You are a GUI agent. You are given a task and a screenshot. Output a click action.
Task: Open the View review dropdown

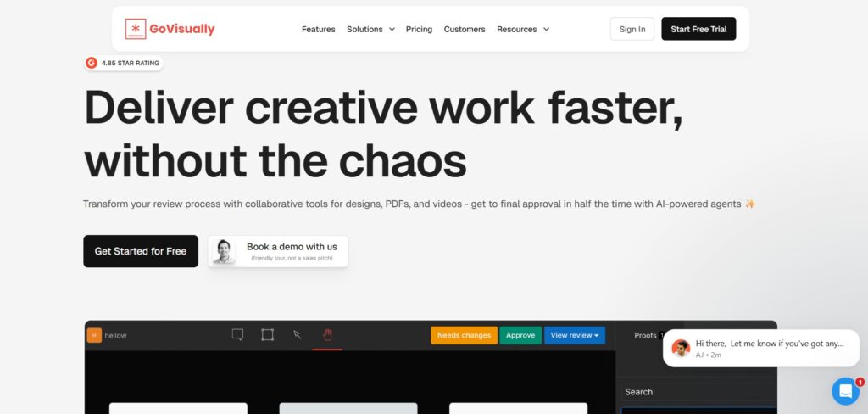(574, 335)
